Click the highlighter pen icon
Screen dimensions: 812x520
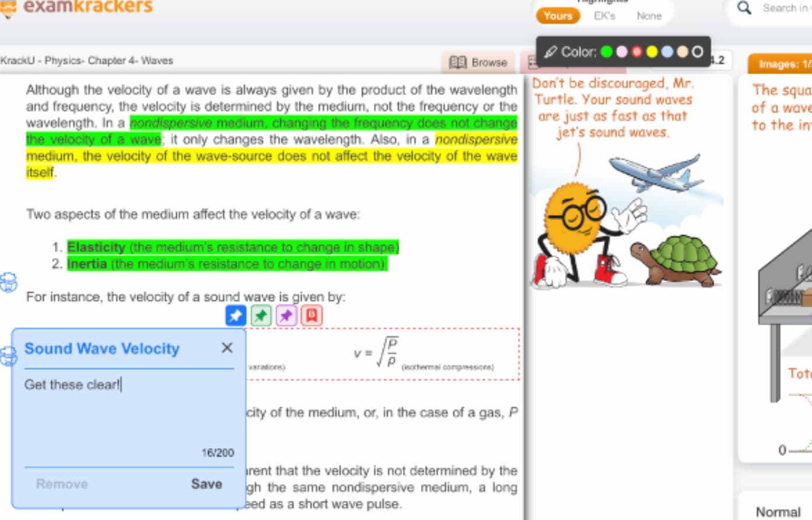click(550, 52)
